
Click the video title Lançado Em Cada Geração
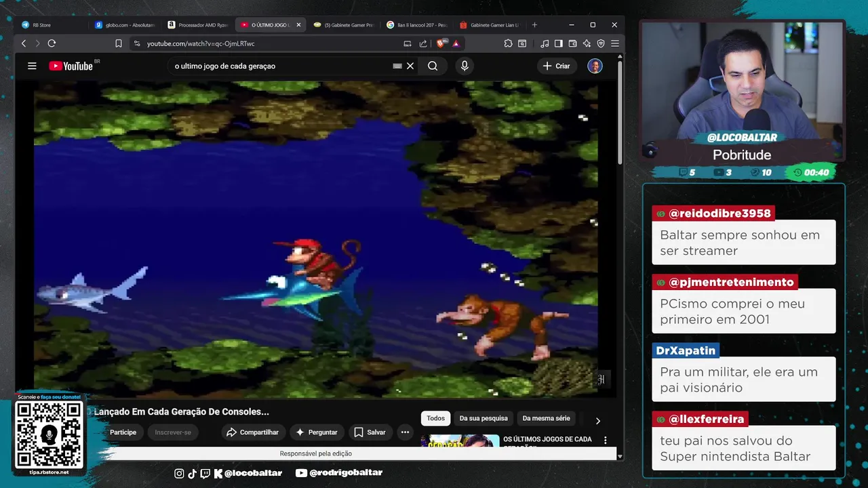[x=182, y=411]
